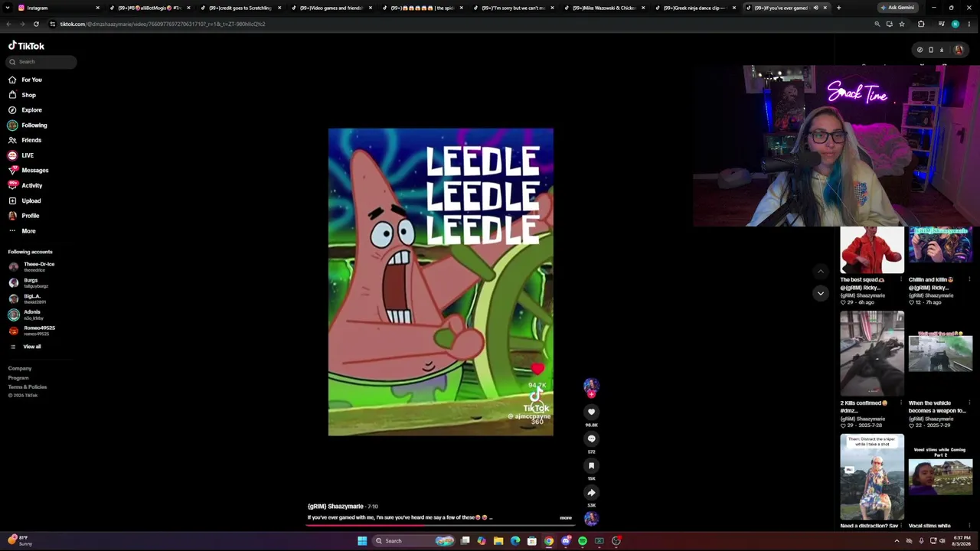The image size is (980, 551).
Task: Focus the TikTok search field
Action: click(x=42, y=62)
